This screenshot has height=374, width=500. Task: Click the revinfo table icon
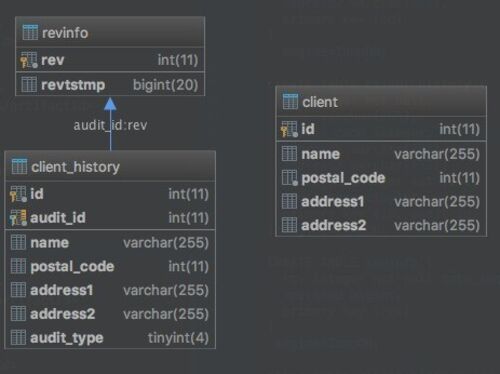[30, 32]
